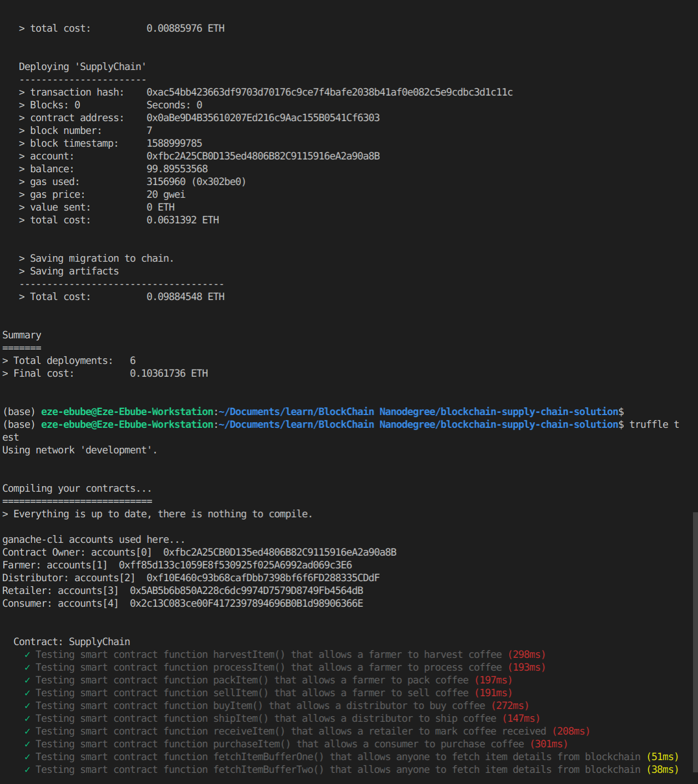Click the Summary heading
This screenshot has width=698, height=784.
22,335
